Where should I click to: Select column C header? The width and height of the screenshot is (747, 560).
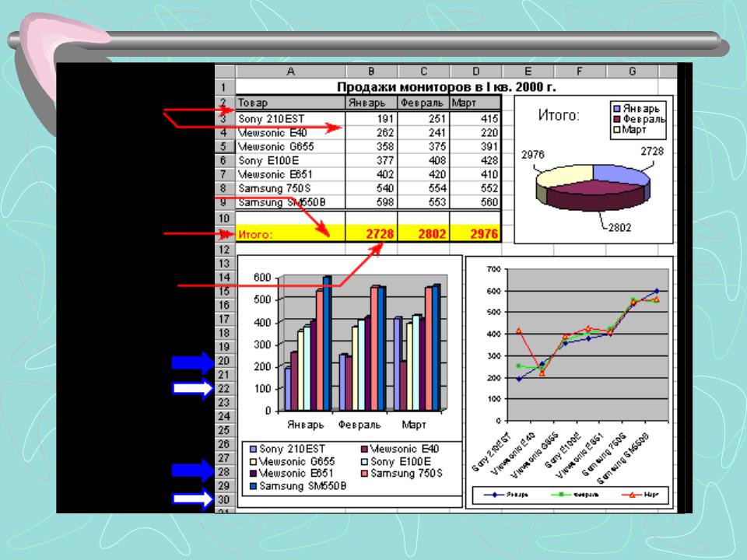pos(423,72)
